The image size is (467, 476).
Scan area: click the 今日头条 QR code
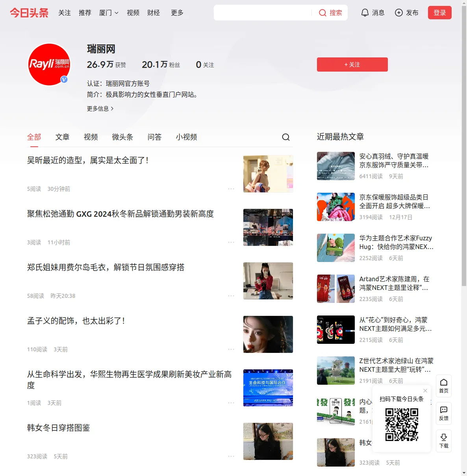pyautogui.click(x=402, y=424)
